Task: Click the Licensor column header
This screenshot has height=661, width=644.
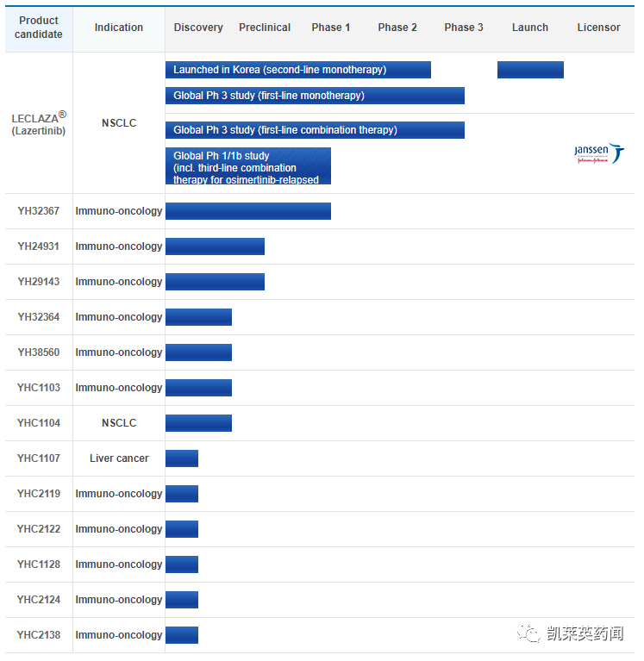Action: [x=598, y=28]
